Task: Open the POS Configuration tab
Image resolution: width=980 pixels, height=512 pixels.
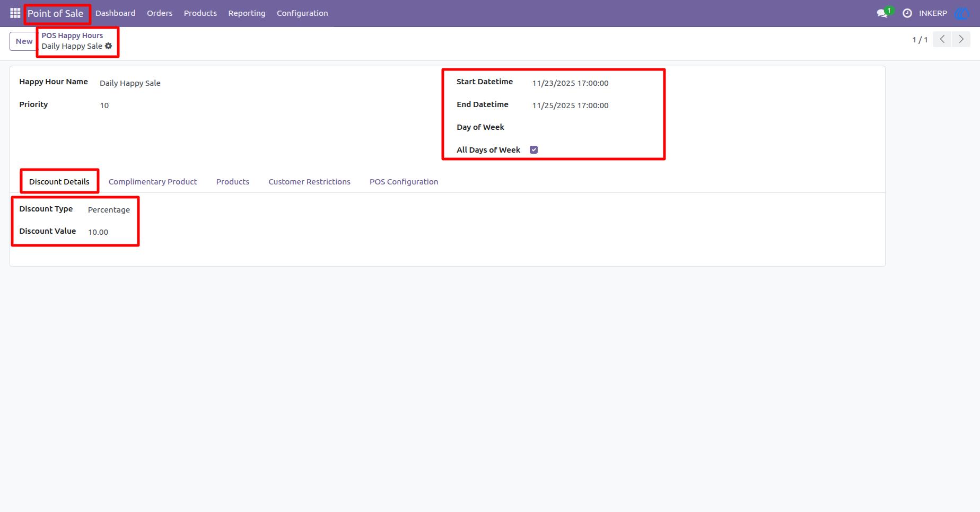Action: click(404, 182)
